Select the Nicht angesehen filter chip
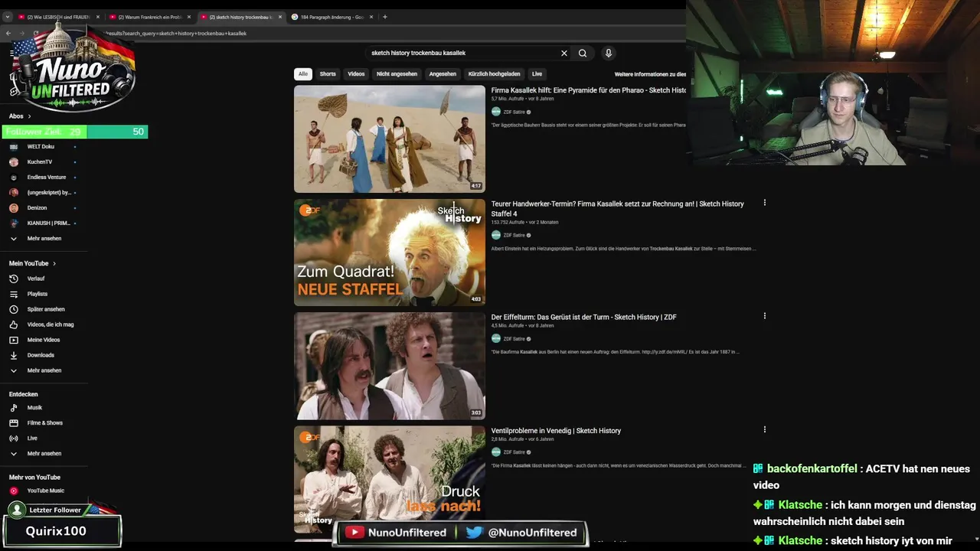 [397, 74]
